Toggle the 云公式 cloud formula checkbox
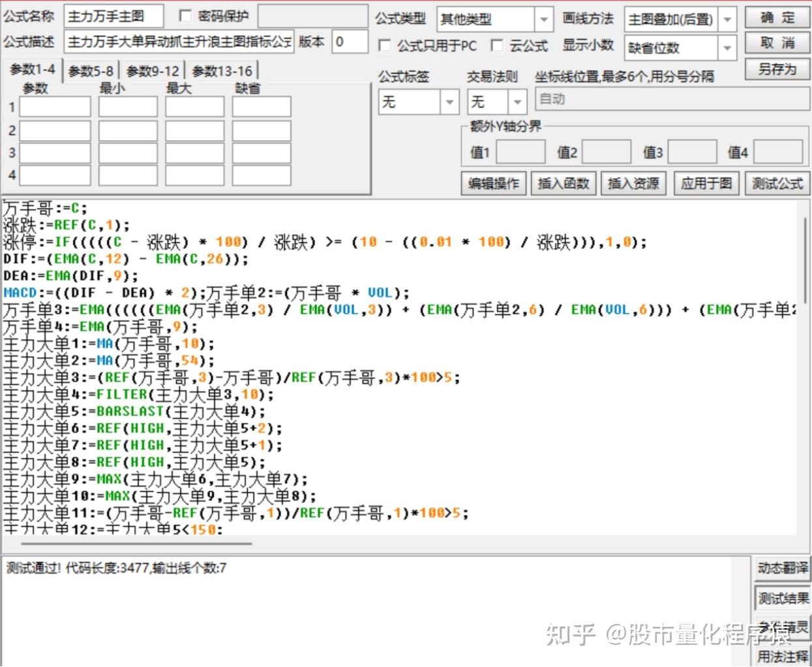 pyautogui.click(x=497, y=45)
